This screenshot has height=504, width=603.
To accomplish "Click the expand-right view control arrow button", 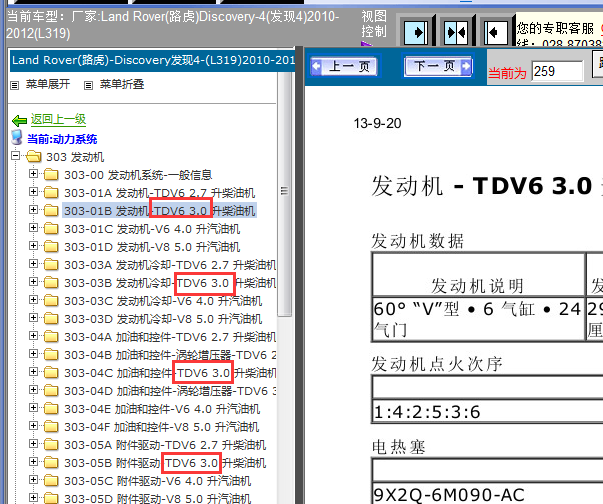I will point(416,32).
